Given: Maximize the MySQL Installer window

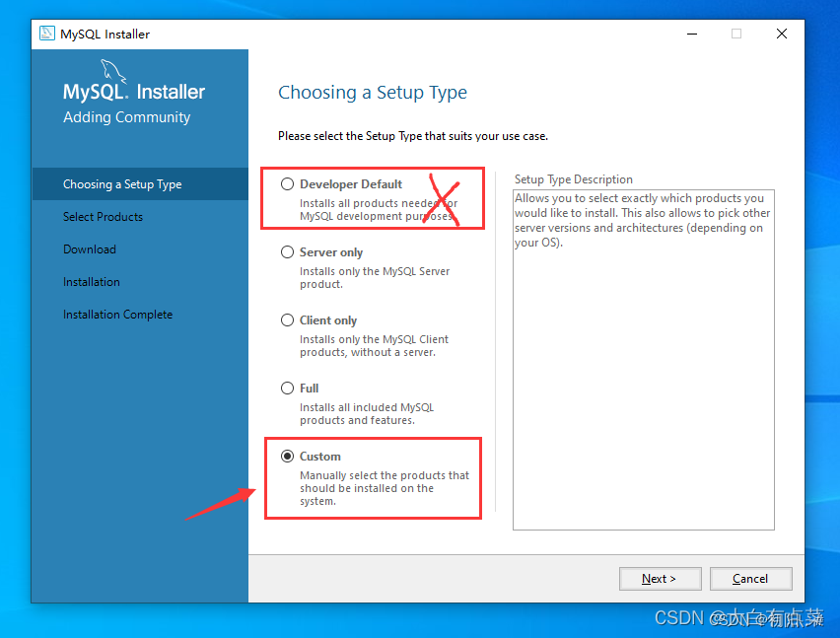Looking at the screenshot, I should click(736, 34).
